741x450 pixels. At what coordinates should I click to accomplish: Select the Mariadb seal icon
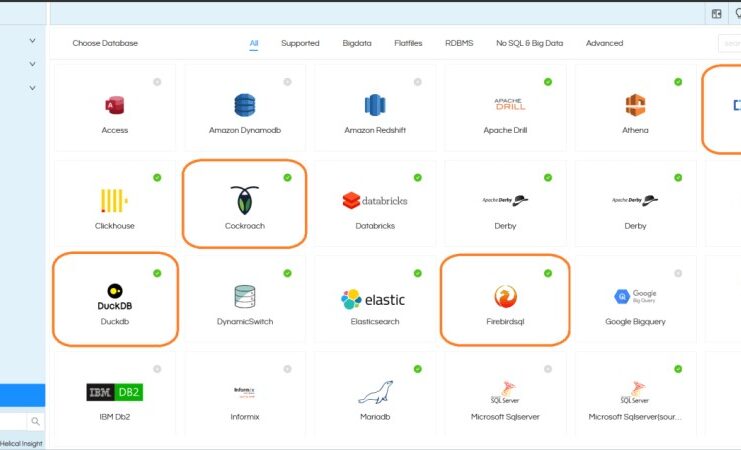tap(375, 392)
